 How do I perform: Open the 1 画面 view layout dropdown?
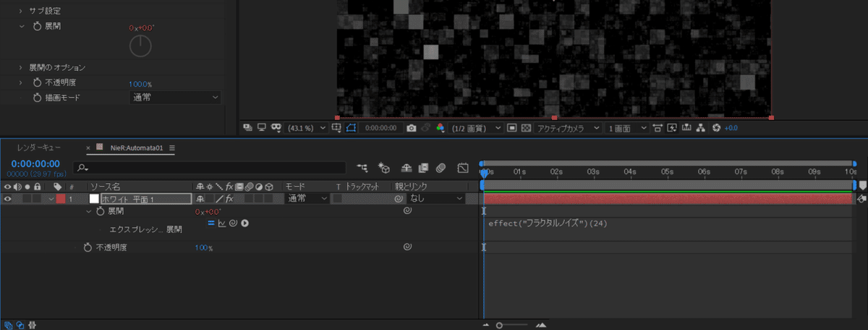[626, 128]
